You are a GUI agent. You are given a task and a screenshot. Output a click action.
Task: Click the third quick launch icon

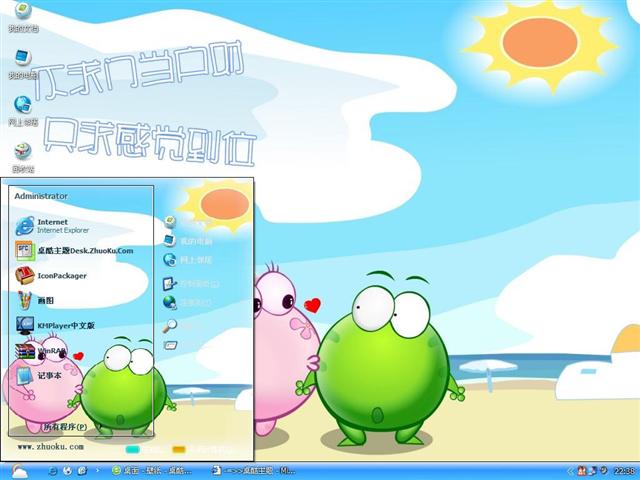coord(82,471)
